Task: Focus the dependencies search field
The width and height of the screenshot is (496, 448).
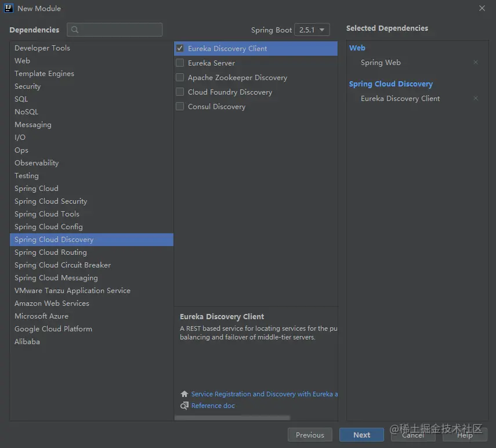Action: point(114,30)
